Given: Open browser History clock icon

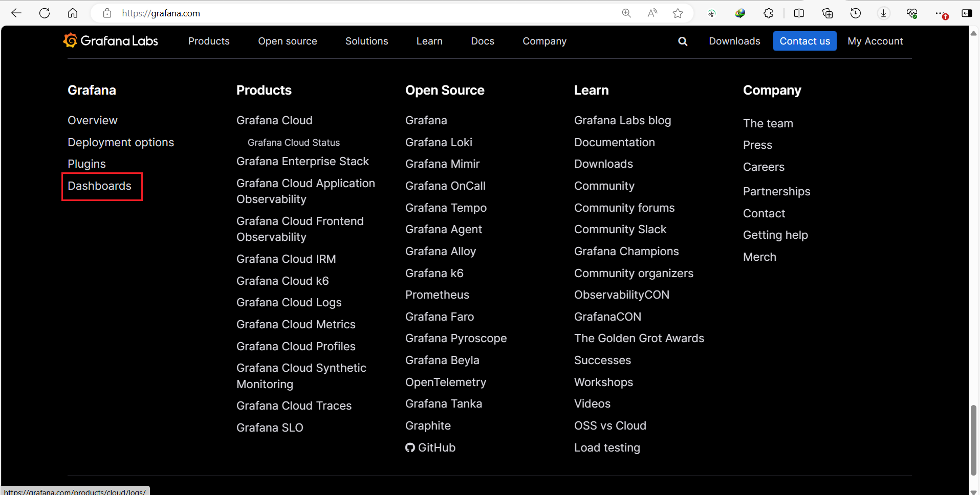Looking at the screenshot, I should (856, 13).
